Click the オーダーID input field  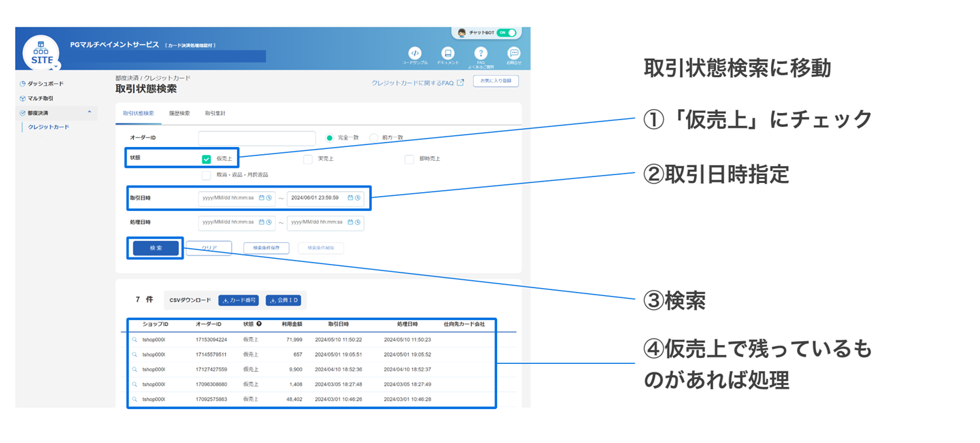pyautogui.click(x=257, y=138)
